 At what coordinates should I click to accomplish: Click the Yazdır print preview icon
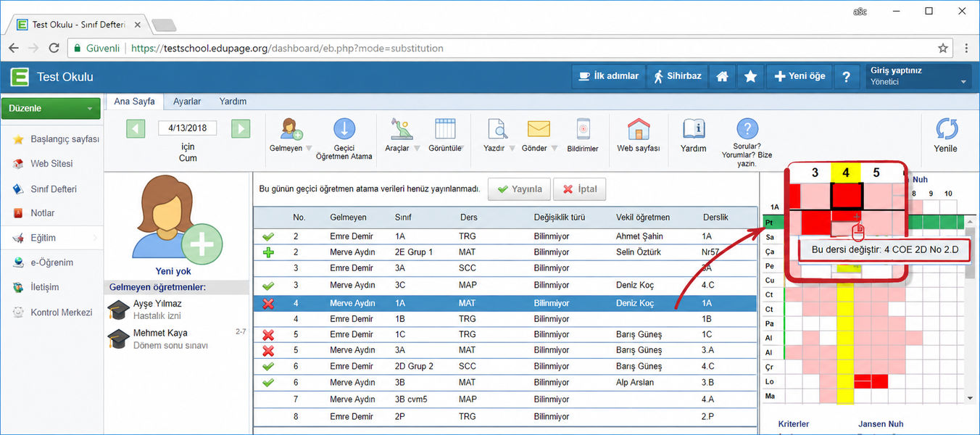click(497, 129)
